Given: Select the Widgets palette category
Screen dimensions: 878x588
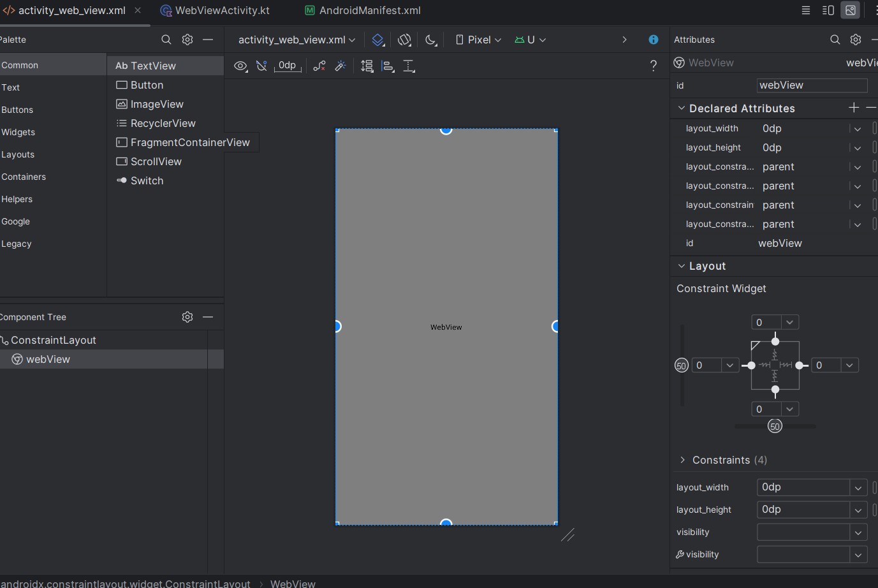Looking at the screenshot, I should click(x=18, y=132).
